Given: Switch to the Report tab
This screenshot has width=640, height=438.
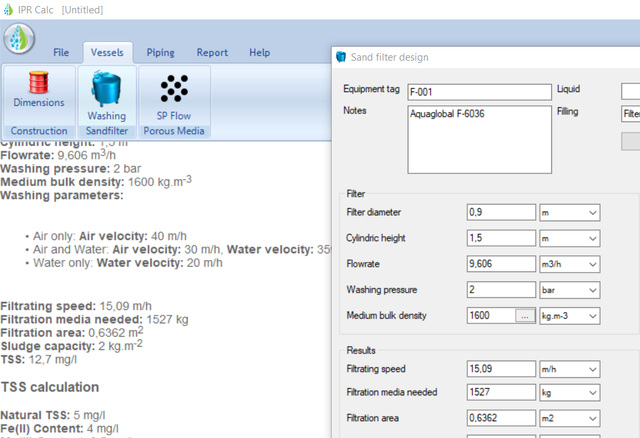Looking at the screenshot, I should [212, 52].
